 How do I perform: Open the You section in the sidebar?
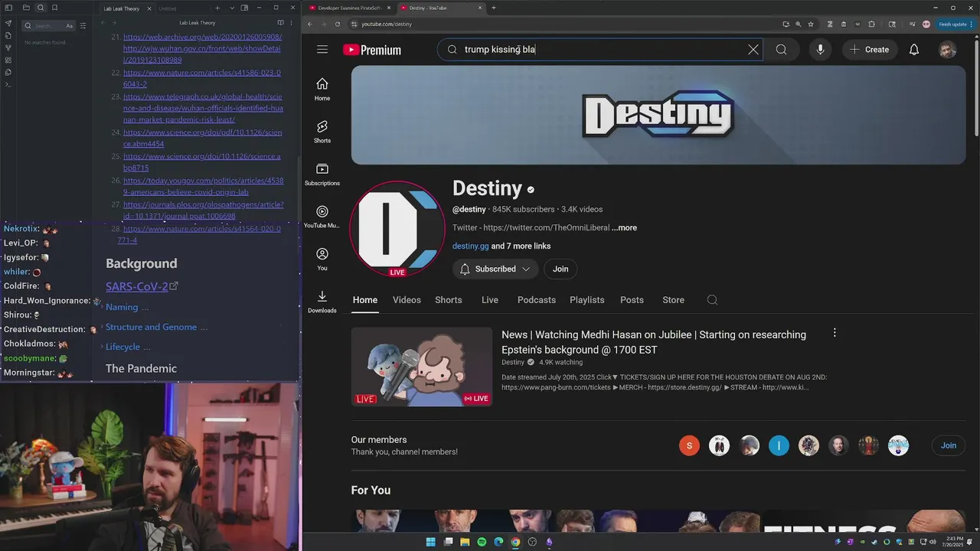pos(322,259)
